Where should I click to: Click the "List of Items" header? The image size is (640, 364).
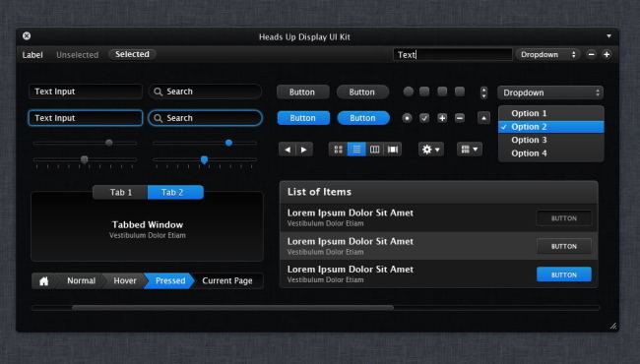319,192
